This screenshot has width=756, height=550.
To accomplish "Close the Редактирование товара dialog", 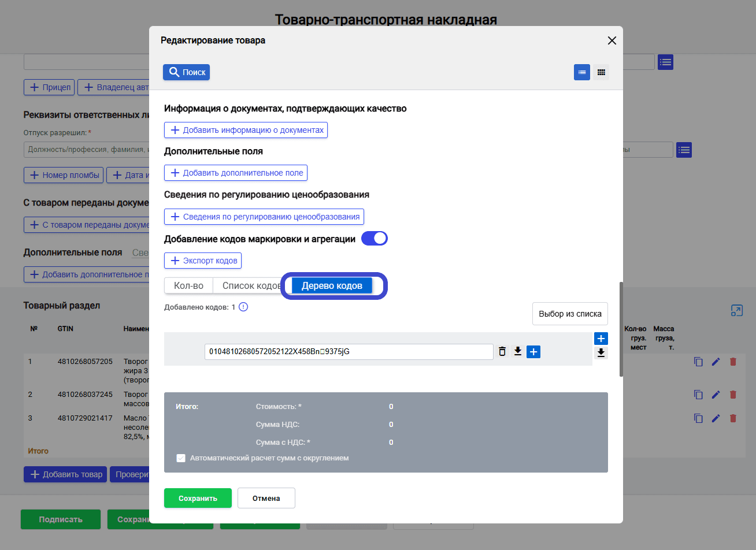I will (612, 40).
